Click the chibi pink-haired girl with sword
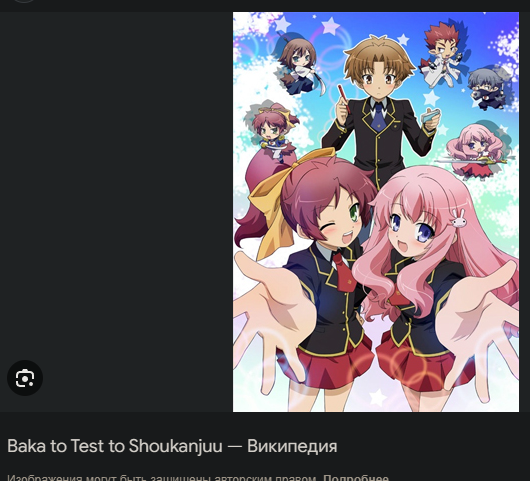Viewport: 530px width, 481px height. click(477, 151)
